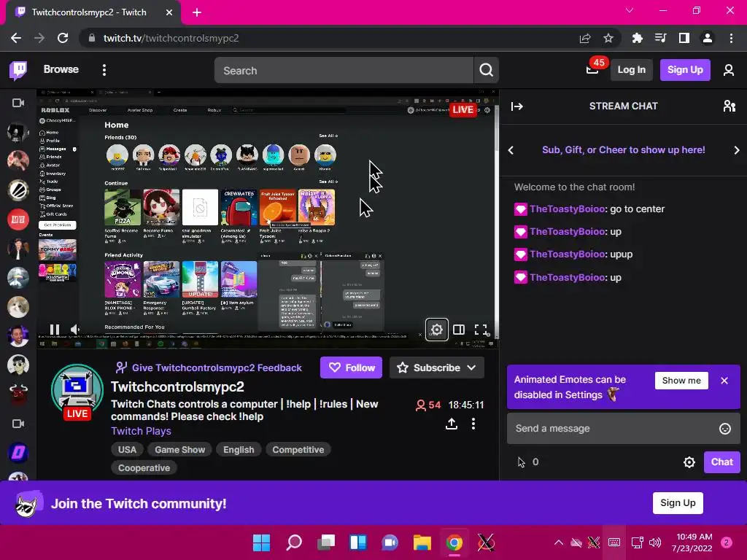Bookmark this page with the star
The height and width of the screenshot is (560, 747).
[608, 38]
